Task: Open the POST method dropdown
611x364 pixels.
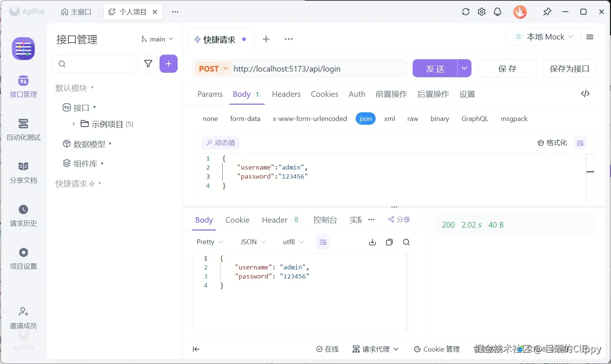Action: point(213,69)
